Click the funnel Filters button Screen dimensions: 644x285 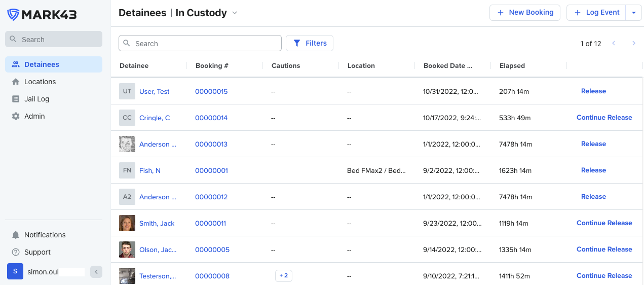click(310, 43)
